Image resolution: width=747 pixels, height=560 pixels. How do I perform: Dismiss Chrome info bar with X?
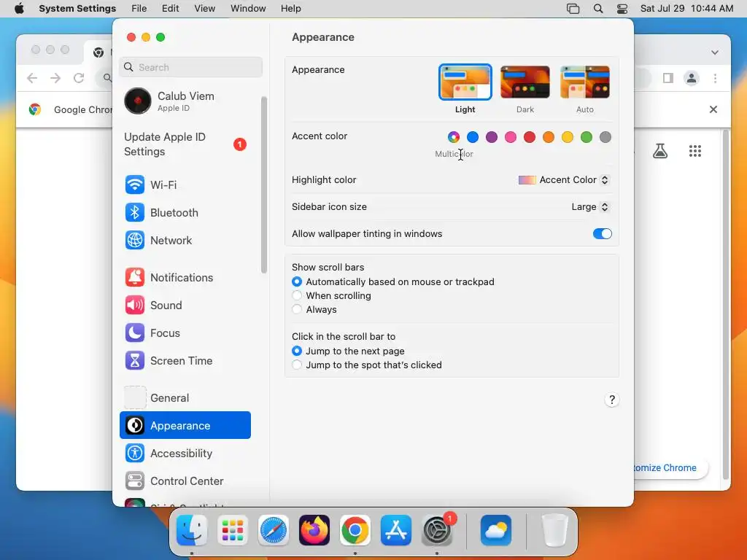[x=713, y=109]
